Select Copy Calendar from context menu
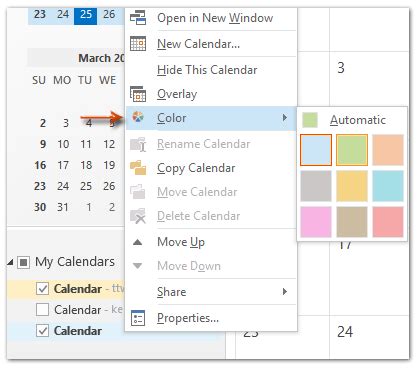The image size is (417, 372). [x=196, y=168]
